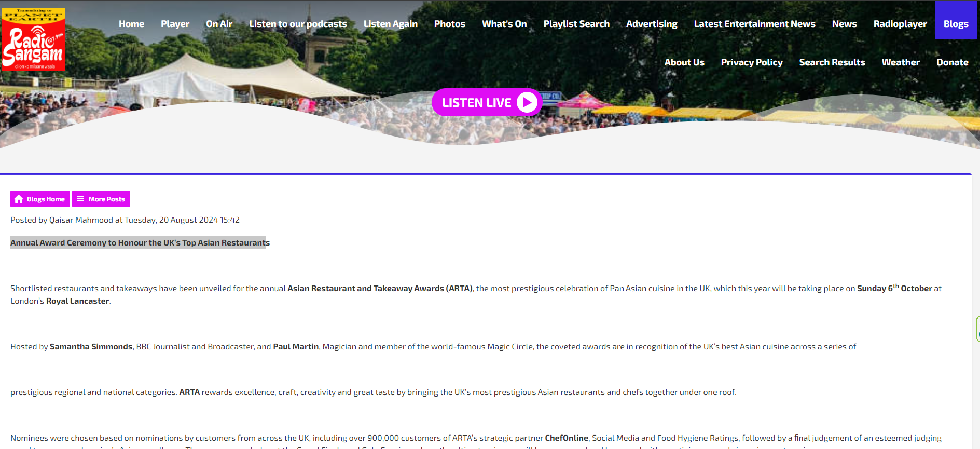Go to the Advertising page
Viewport: 980px width, 449px height.
(x=651, y=24)
